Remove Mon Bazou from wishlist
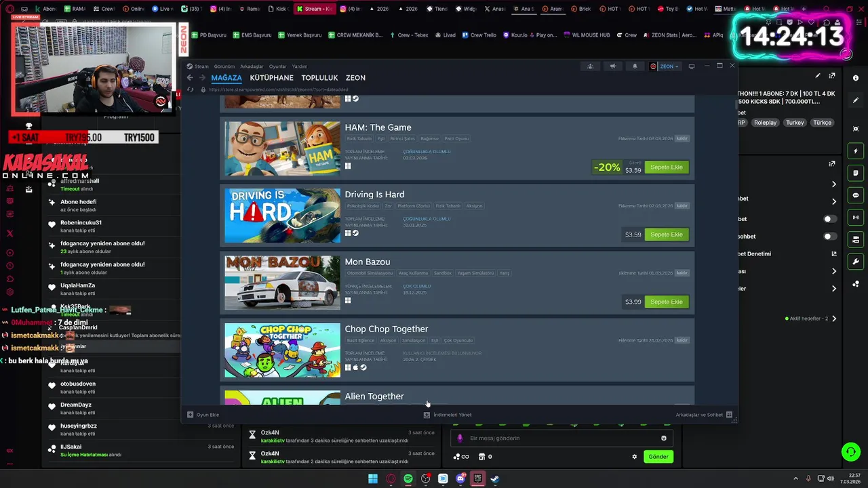The height and width of the screenshot is (488, 868). (682, 273)
